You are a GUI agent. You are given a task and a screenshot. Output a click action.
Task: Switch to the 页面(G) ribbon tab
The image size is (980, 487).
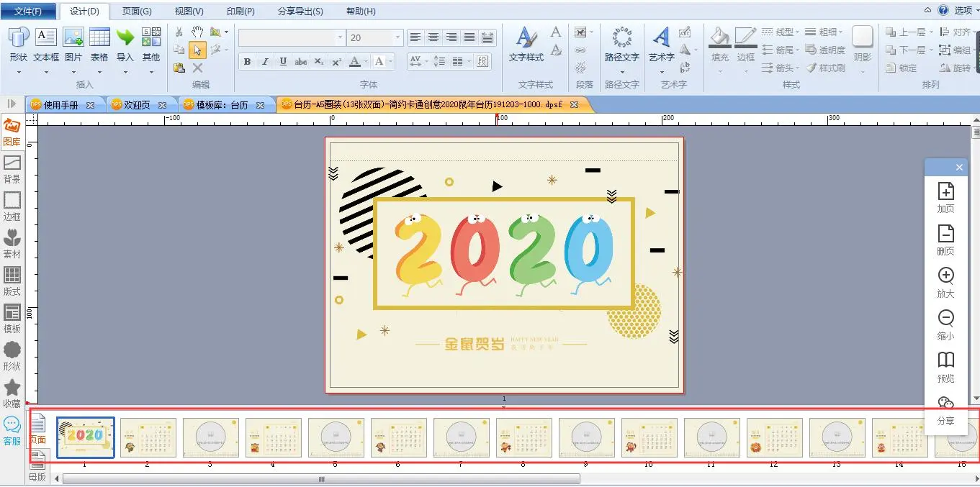click(137, 12)
